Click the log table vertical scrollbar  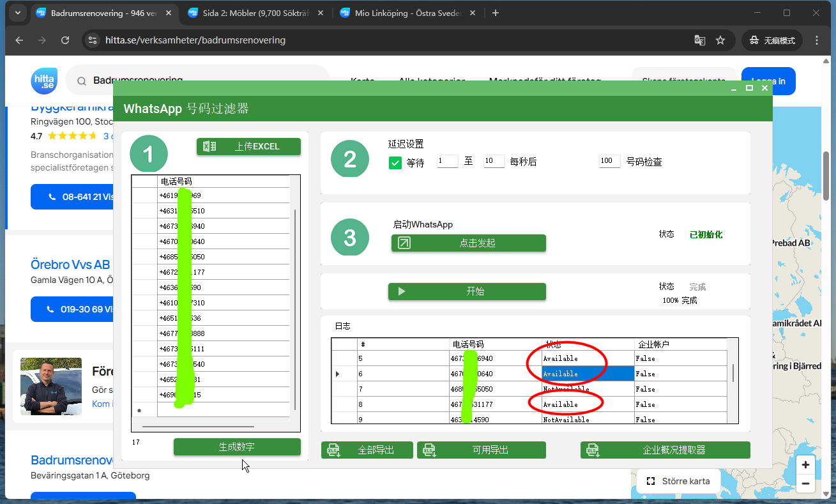coord(733,373)
